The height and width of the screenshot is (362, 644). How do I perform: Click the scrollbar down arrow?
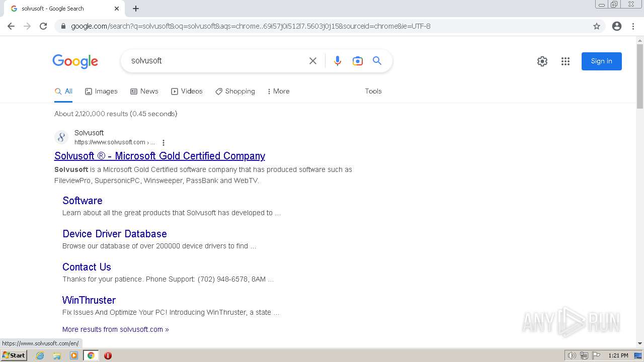tap(640, 343)
